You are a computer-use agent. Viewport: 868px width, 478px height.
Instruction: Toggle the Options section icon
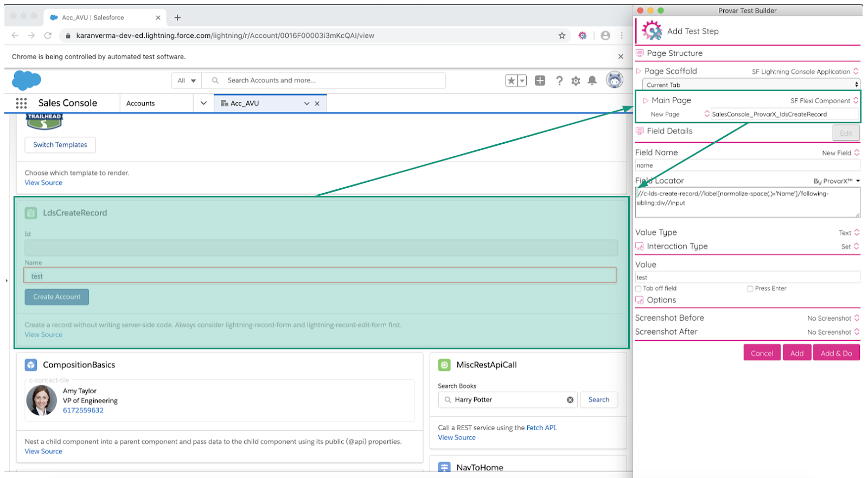click(640, 300)
